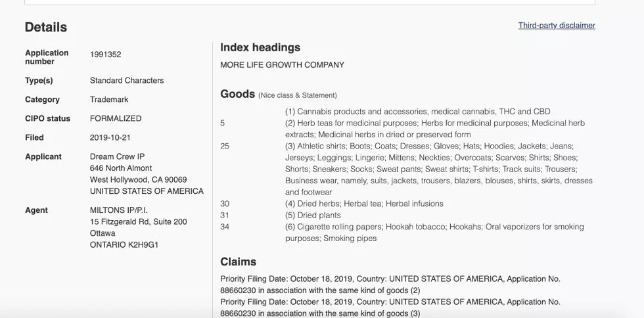Select the FORMALIZED CIPO status value
The height and width of the screenshot is (318, 644).
coord(116,119)
